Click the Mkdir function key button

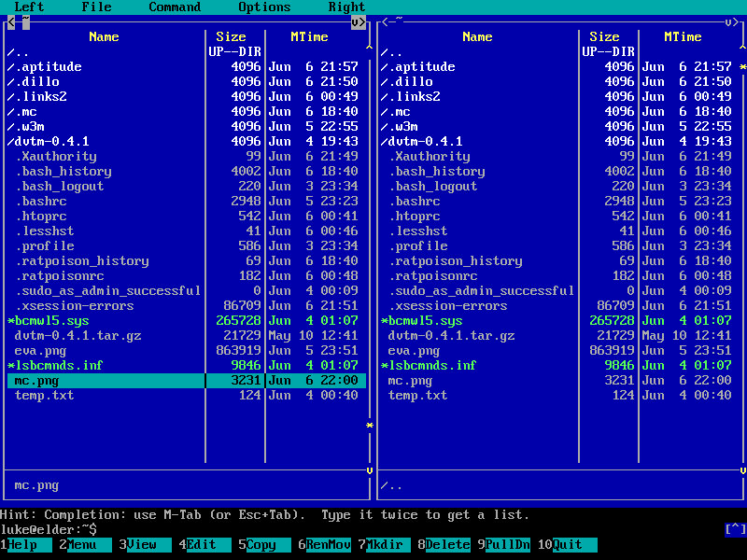tap(388, 545)
